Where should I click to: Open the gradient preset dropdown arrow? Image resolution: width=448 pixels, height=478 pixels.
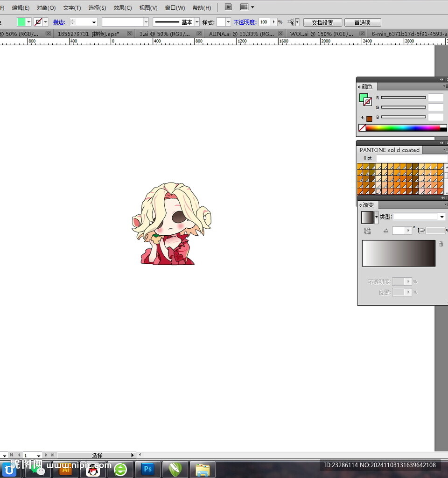[x=377, y=218]
